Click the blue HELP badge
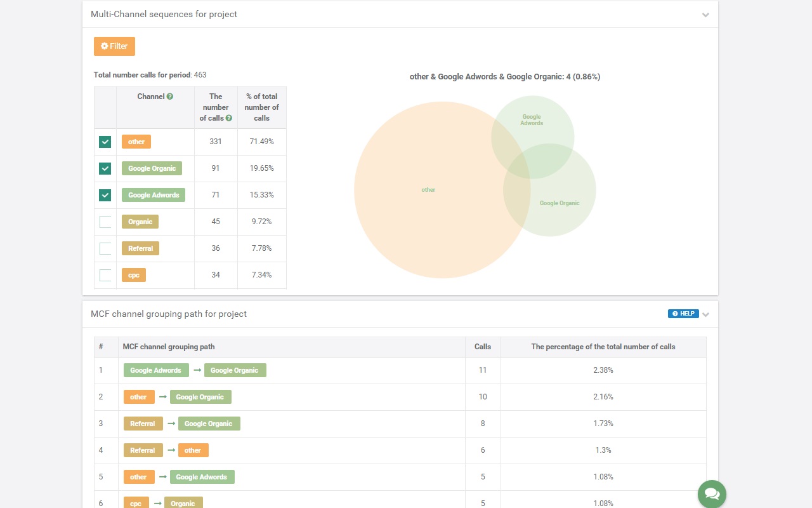Screen dimensions: 812x508 pyautogui.click(x=683, y=314)
